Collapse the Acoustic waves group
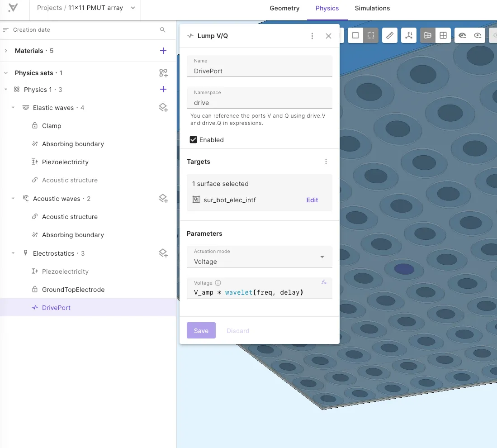The image size is (497, 448). pos(13,199)
